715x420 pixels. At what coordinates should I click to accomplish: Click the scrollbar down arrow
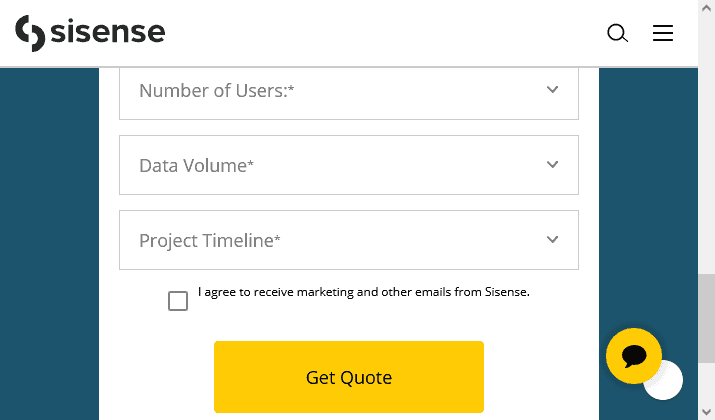point(706,412)
